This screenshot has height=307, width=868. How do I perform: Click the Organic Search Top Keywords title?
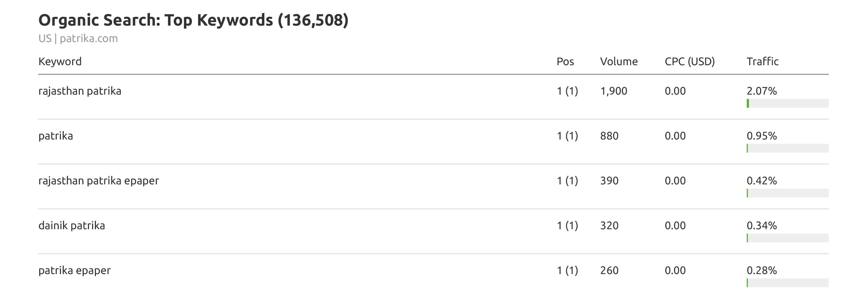pyautogui.click(x=193, y=20)
